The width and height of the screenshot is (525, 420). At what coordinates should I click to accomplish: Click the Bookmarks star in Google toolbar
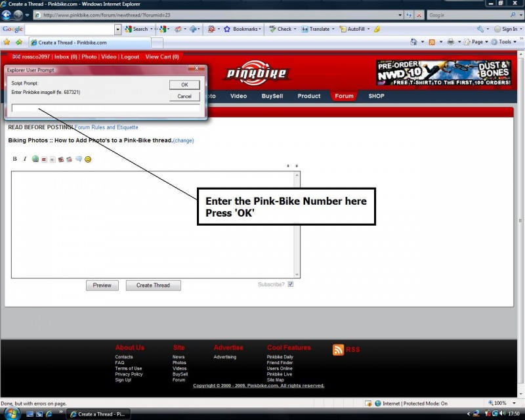(x=227, y=29)
